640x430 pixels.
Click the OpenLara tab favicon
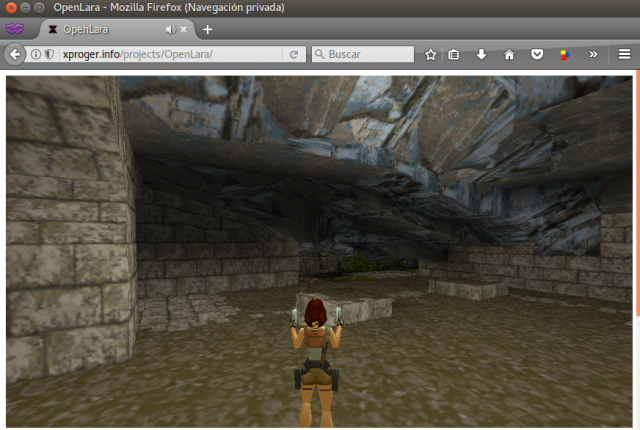53,29
